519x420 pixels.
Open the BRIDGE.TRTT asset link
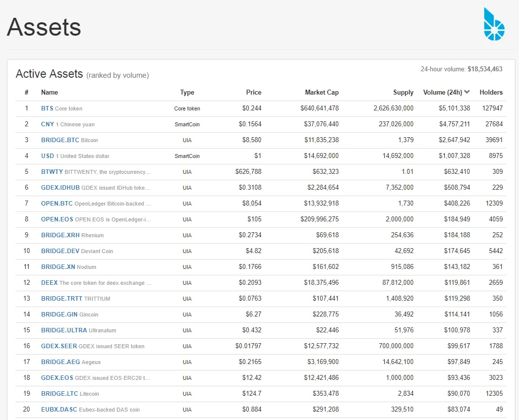(61, 299)
